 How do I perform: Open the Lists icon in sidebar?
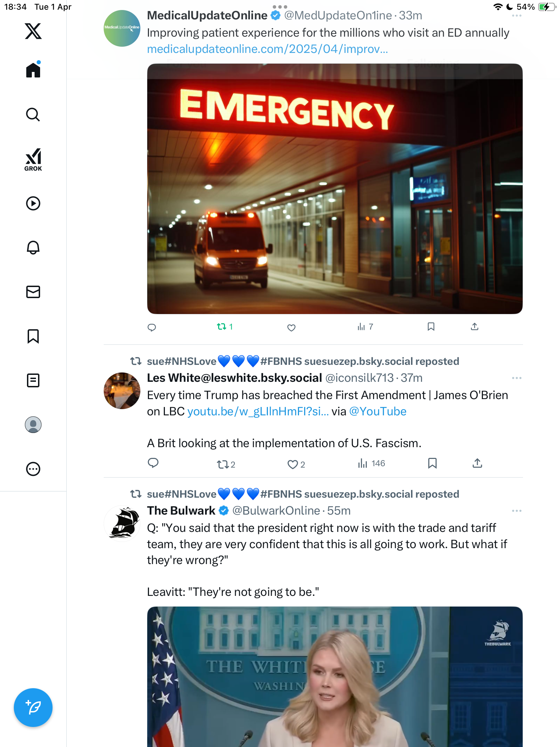click(x=33, y=380)
